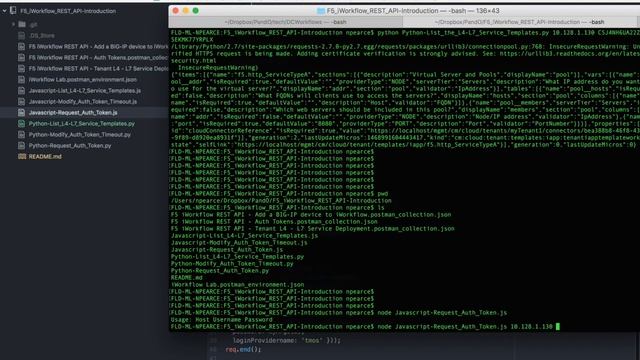This screenshot has width=640, height=360.
Task: Click the 'Usage: Host Username Password' output line
Action: (222, 320)
